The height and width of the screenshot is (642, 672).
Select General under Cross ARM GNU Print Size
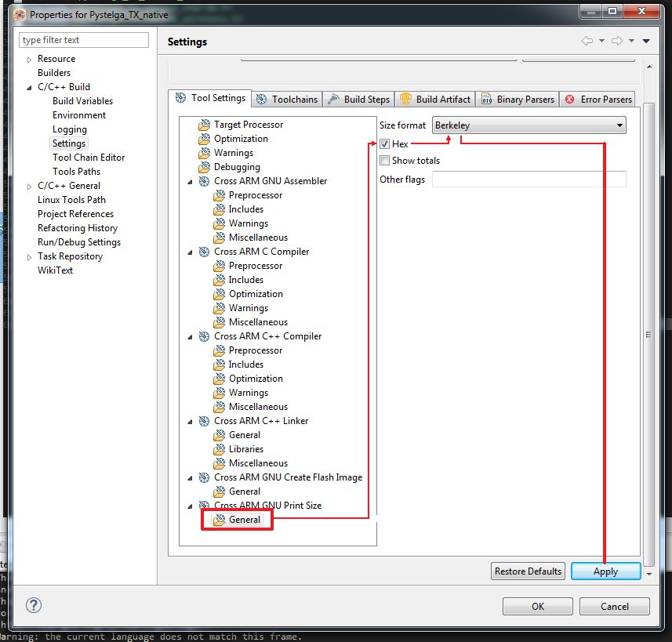click(x=245, y=520)
